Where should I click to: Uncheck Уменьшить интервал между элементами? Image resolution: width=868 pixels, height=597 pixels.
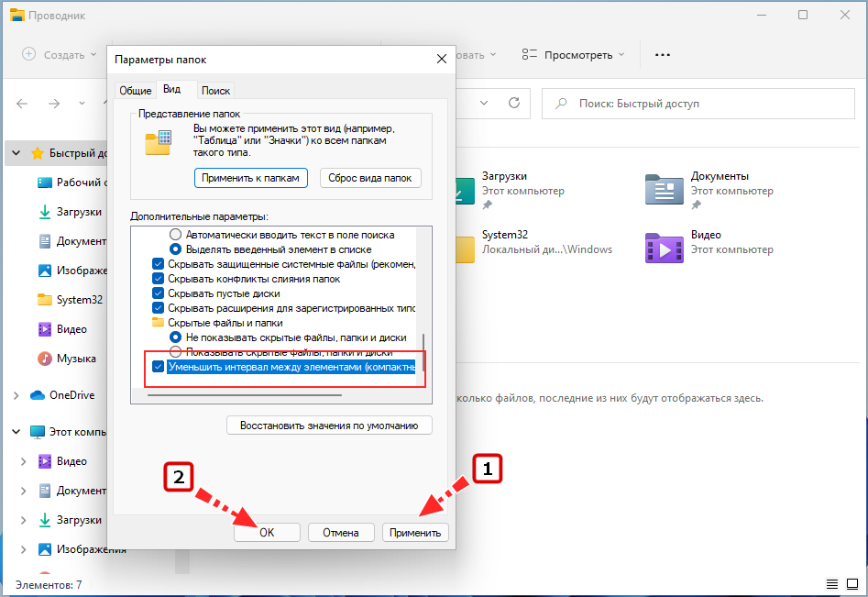coord(158,367)
